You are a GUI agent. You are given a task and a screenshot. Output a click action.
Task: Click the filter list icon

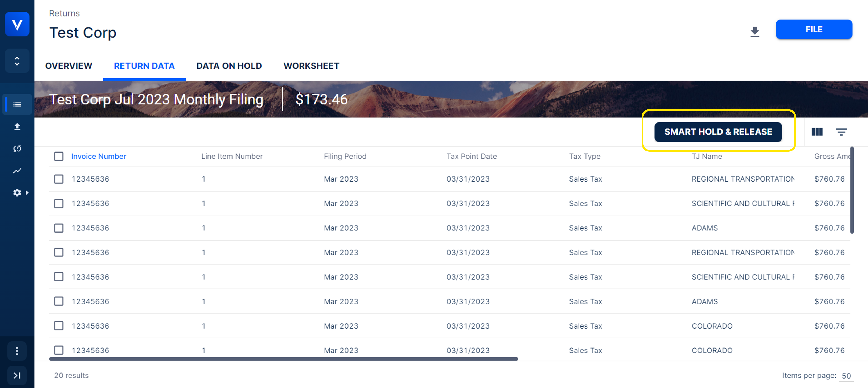pyautogui.click(x=841, y=132)
